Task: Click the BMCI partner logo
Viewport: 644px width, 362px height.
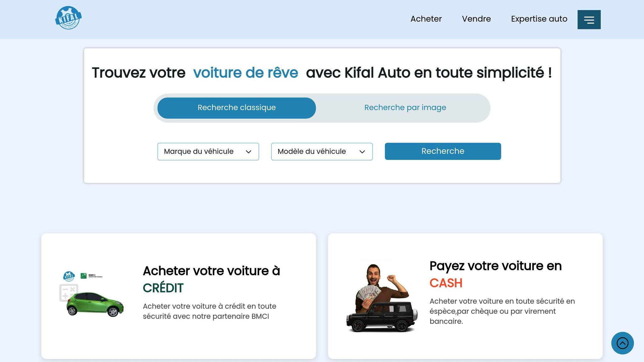Action: pyautogui.click(x=91, y=277)
